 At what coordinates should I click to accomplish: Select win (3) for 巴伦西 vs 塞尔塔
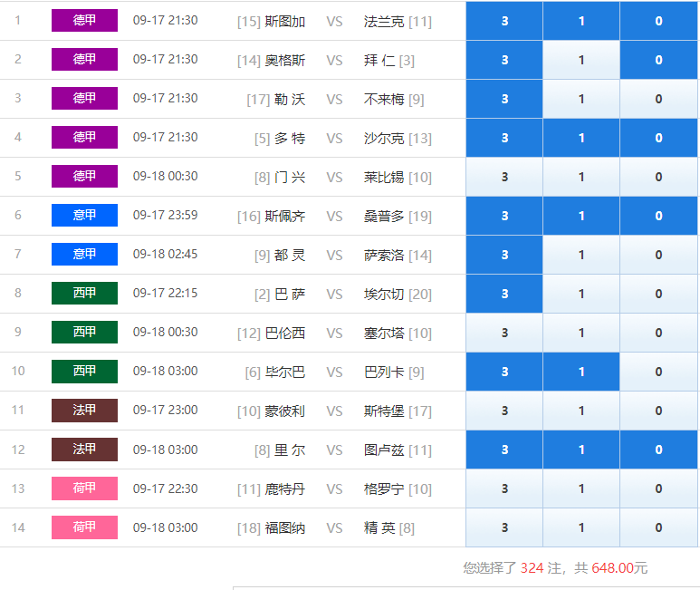[x=504, y=333]
